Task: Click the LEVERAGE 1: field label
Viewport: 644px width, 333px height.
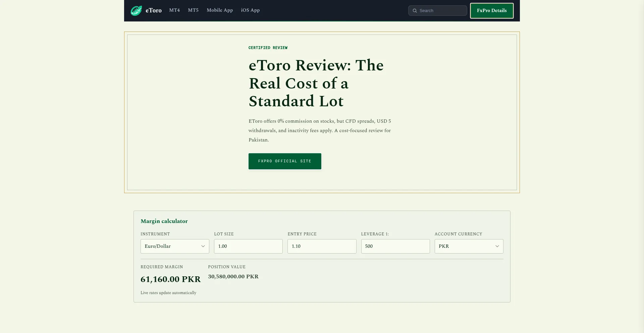Action: 375,234
